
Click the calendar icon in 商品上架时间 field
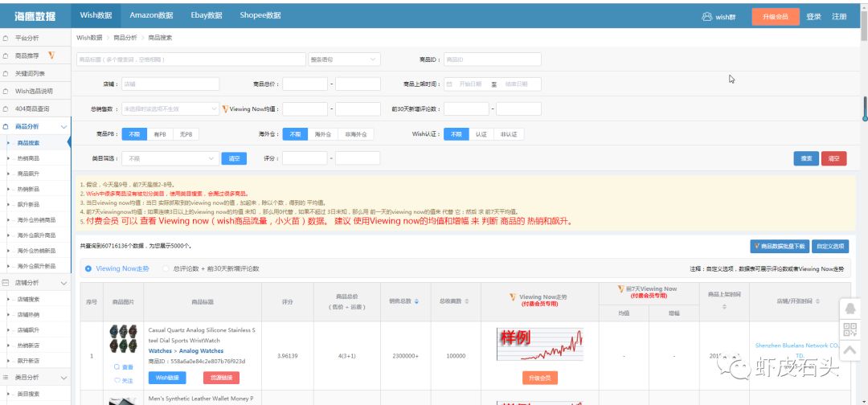(x=449, y=84)
